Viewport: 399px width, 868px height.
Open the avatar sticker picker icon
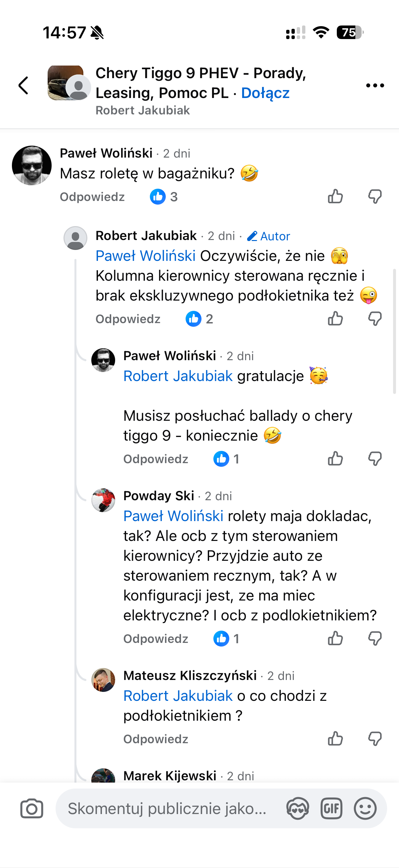coord(298,808)
